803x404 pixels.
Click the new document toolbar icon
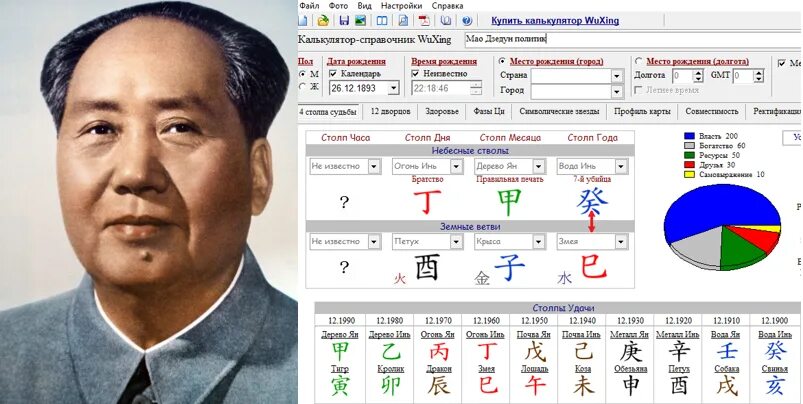coord(302,20)
